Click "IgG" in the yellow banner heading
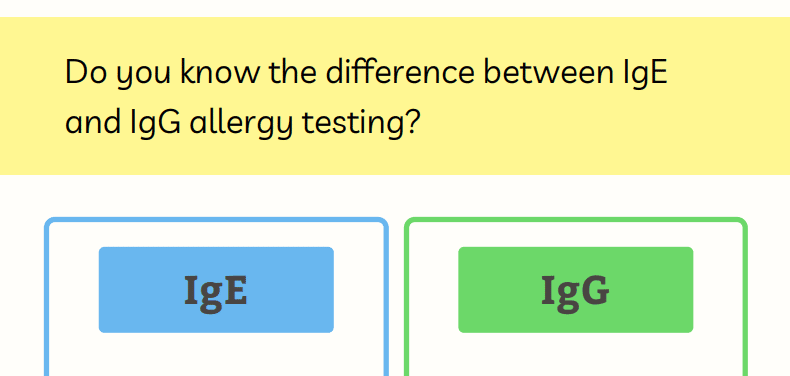Image resolution: width=790 pixels, height=376 pixels. click(x=155, y=123)
